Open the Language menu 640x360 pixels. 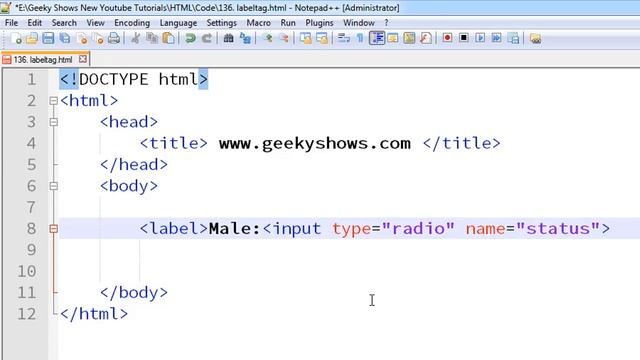tap(178, 23)
